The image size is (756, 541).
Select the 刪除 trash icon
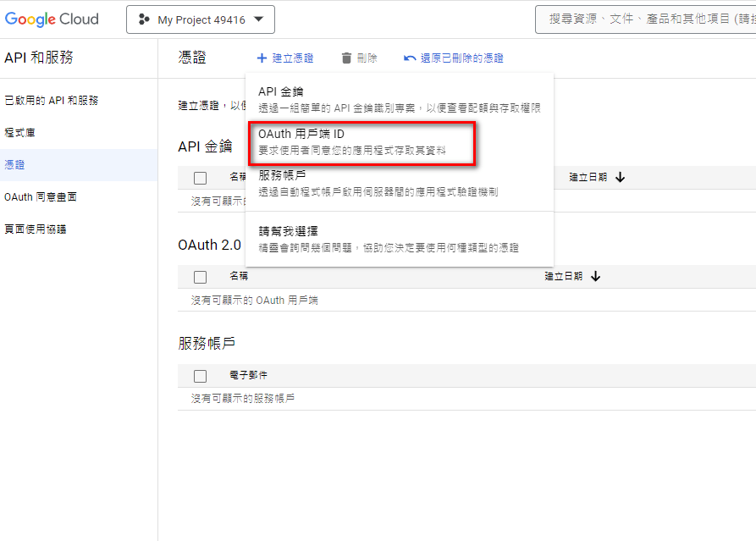(x=347, y=58)
